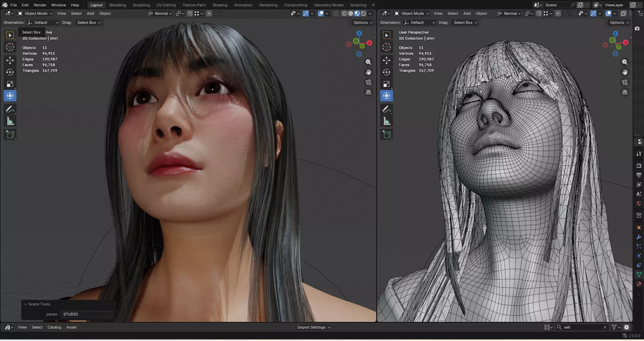Select the Transform tool in right viewport
644x341 pixels.
coord(387,96)
